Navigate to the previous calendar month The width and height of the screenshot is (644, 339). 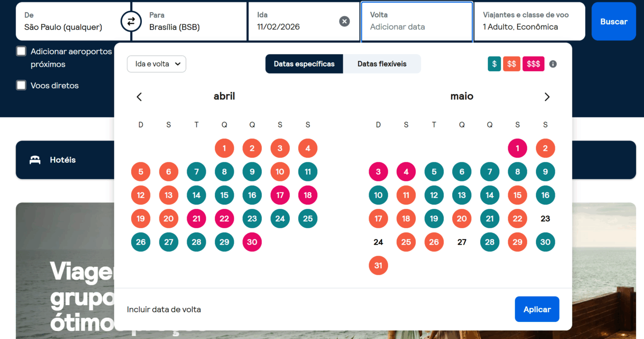(139, 96)
